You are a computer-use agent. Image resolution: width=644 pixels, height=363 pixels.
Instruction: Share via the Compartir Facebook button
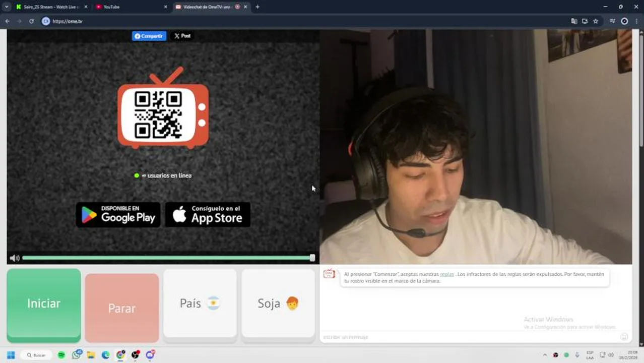(x=149, y=36)
